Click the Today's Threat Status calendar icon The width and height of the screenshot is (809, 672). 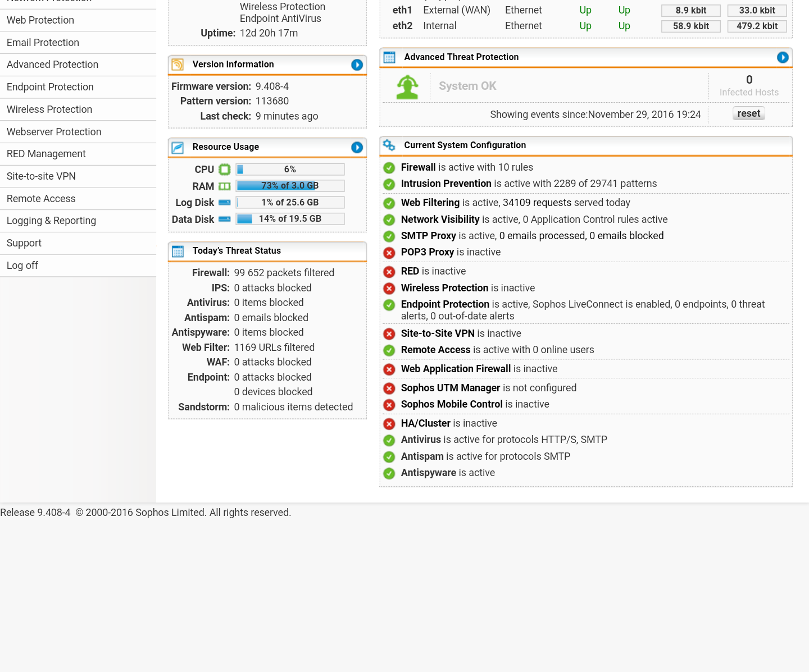point(178,251)
